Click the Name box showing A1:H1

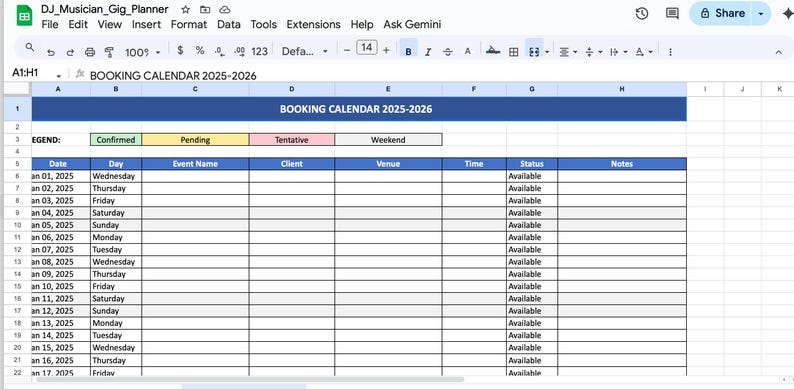(25, 72)
